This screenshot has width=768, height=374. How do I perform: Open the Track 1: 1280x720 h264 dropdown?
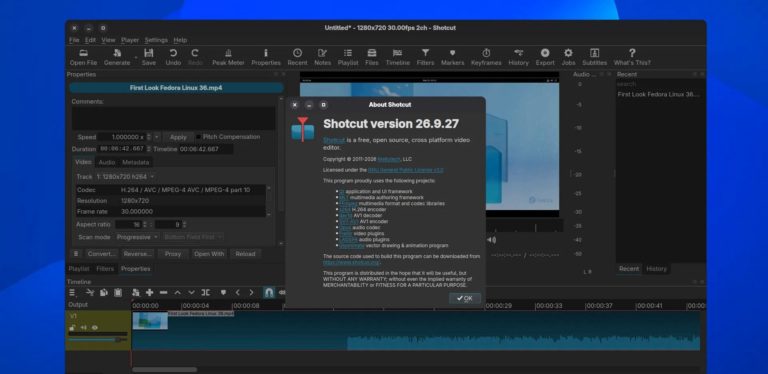[x=125, y=176]
